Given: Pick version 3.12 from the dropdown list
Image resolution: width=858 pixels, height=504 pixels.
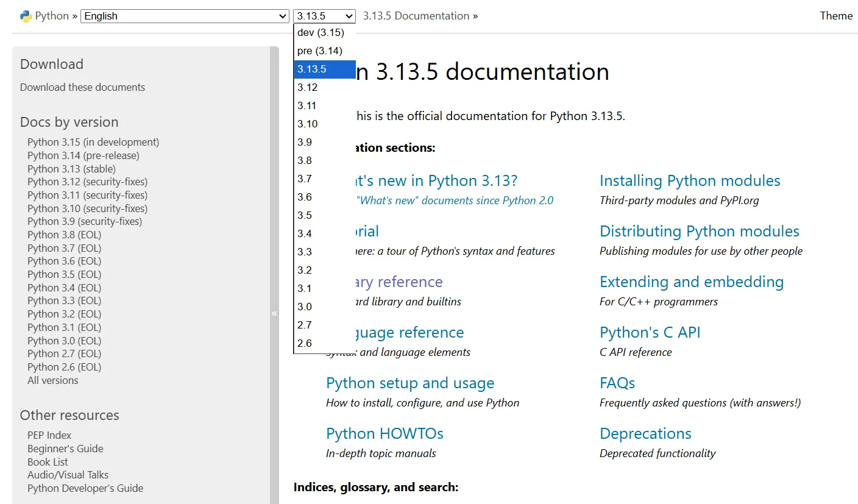Looking at the screenshot, I should click(308, 88).
